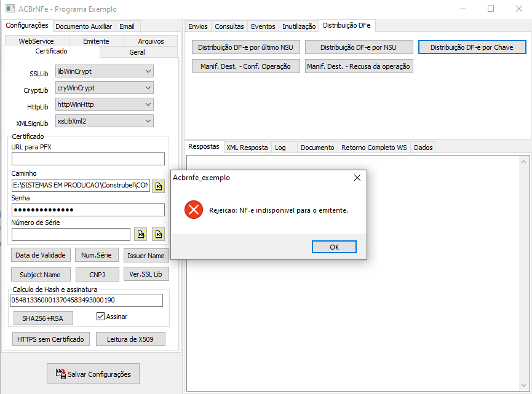Screen dimensions: 532x394
Task: Focus the Senha password field
Action: (88, 210)
